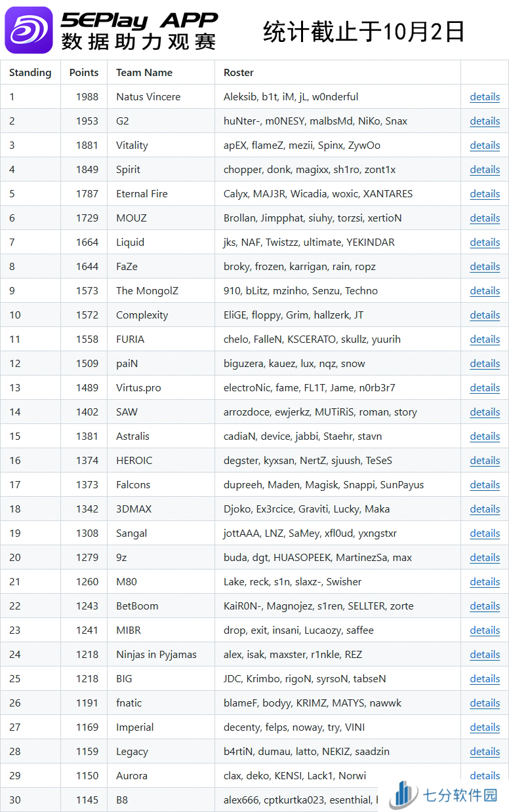Viewport: 509px width, 812px height.
Task: Open Ninjas in Pyjamas details link
Action: tap(485, 655)
